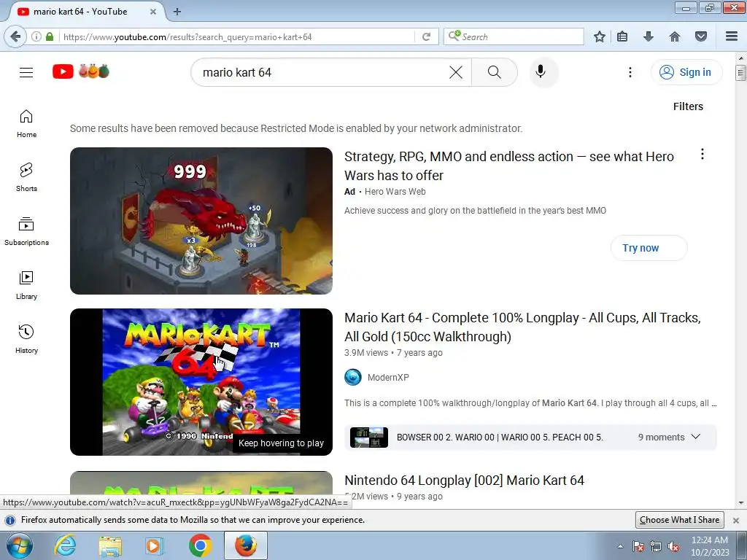Click the volume icon in system tray
The height and width of the screenshot is (560, 747).
[x=673, y=547]
